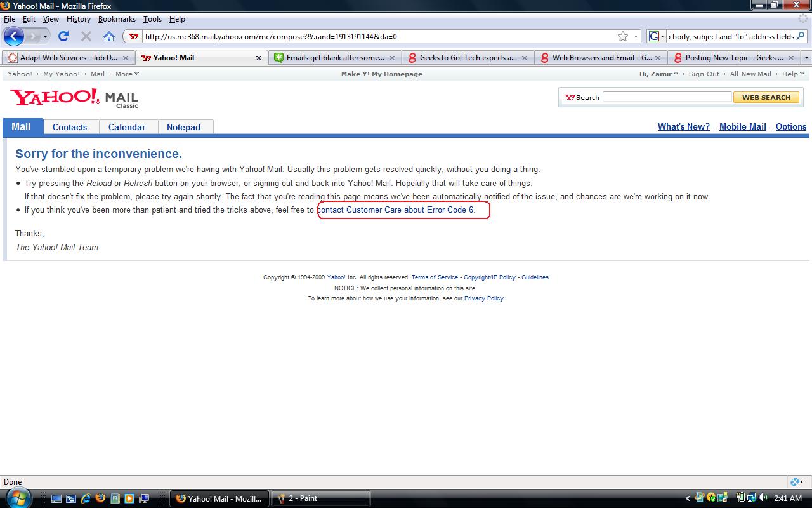Expand the address bar URL history dropdown

[636, 36]
